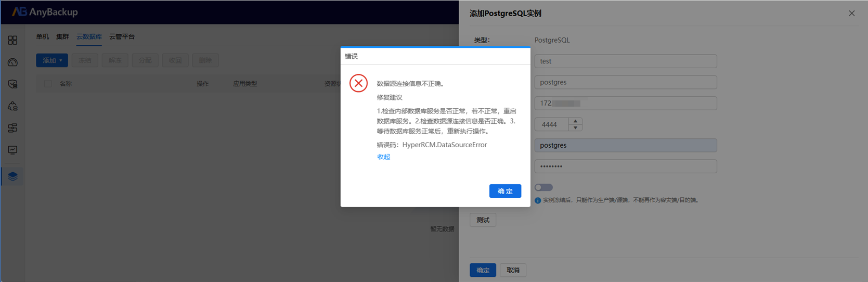Click the 修复建议 heading
Viewport: 868px width, 282px height.
point(390,97)
